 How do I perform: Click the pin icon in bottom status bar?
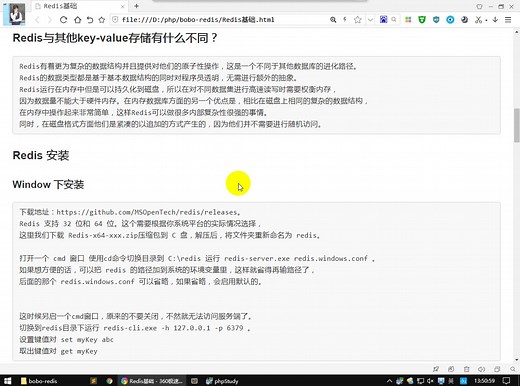click(x=435, y=369)
